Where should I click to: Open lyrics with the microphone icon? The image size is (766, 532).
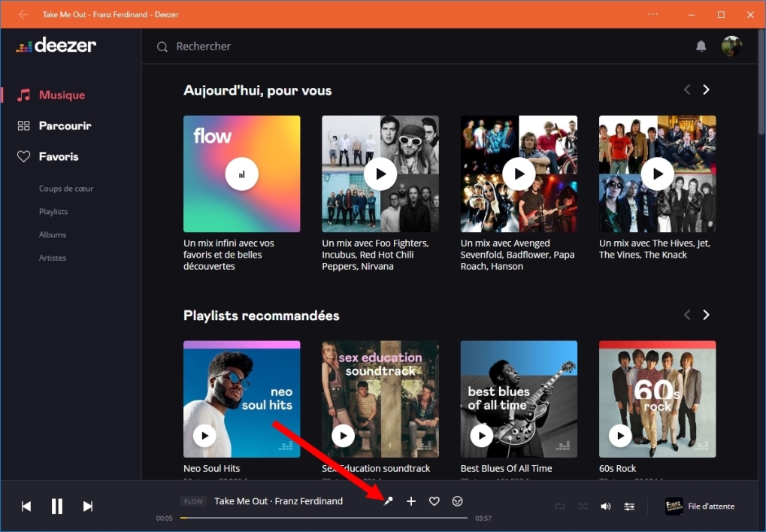(389, 501)
